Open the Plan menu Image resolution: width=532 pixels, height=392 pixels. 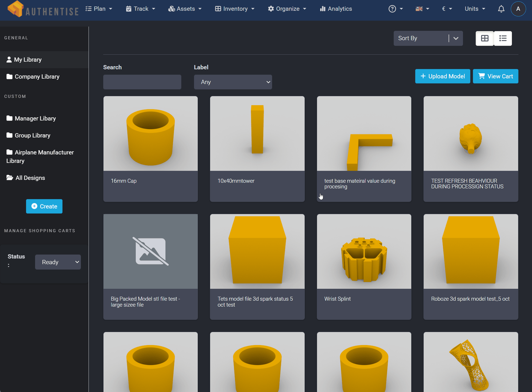[x=99, y=9]
